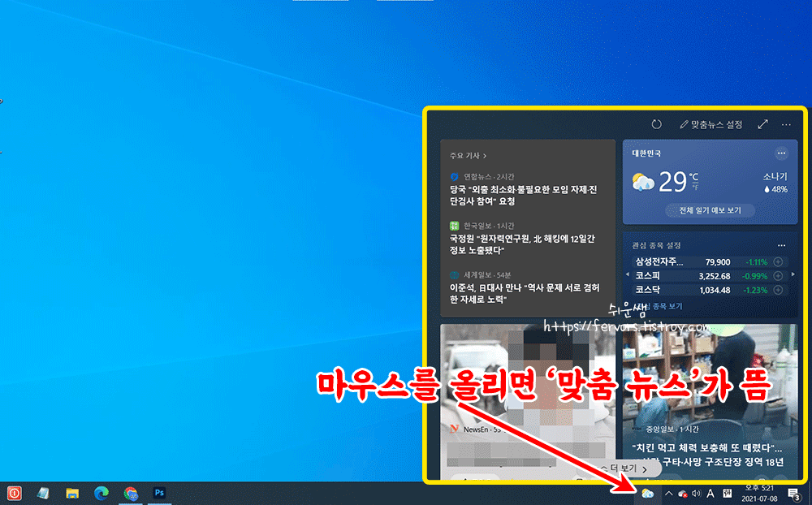Select the 삼성전자주 stock row
Screen dimensions: 812x505
[710, 262]
